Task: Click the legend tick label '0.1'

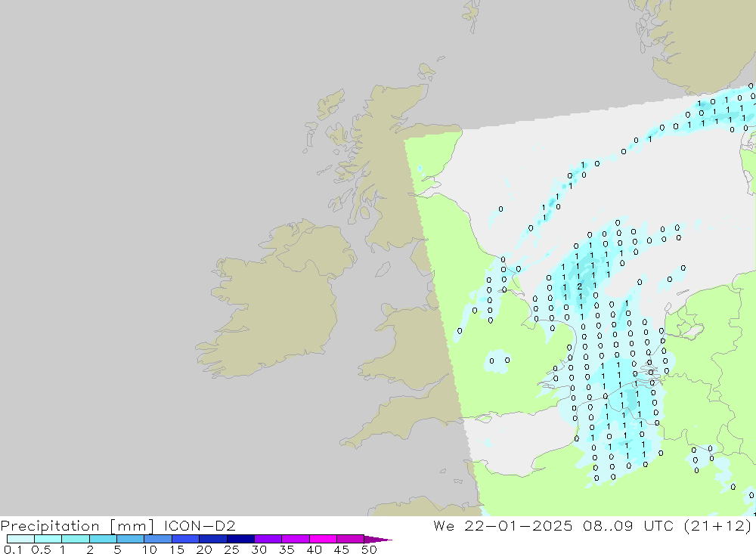Action: pyautogui.click(x=13, y=549)
